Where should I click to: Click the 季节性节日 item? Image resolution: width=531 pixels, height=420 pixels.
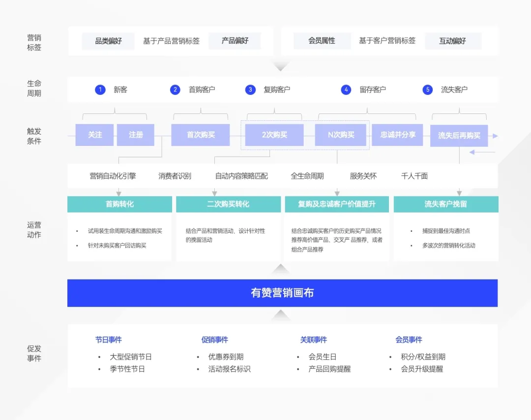(127, 369)
